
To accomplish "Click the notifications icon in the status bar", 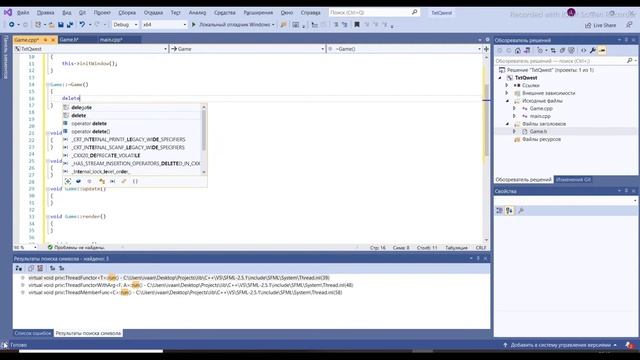I will click(x=629, y=345).
